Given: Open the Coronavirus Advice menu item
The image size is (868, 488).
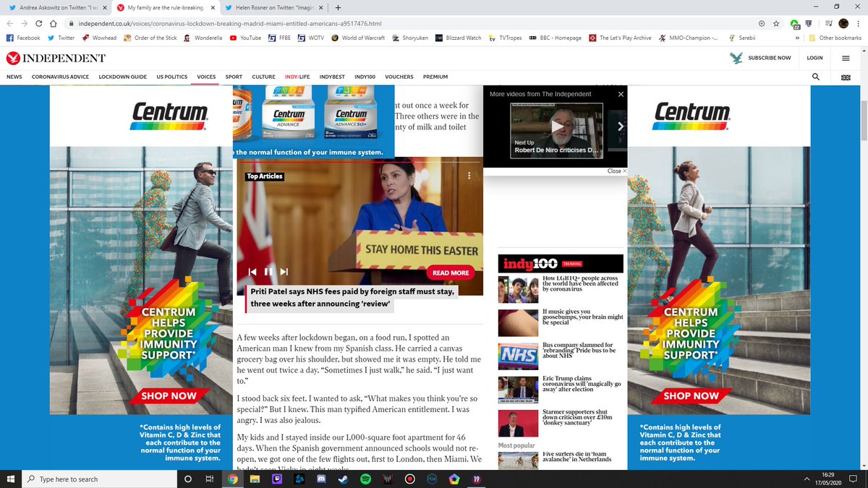Looking at the screenshot, I should pyautogui.click(x=60, y=77).
